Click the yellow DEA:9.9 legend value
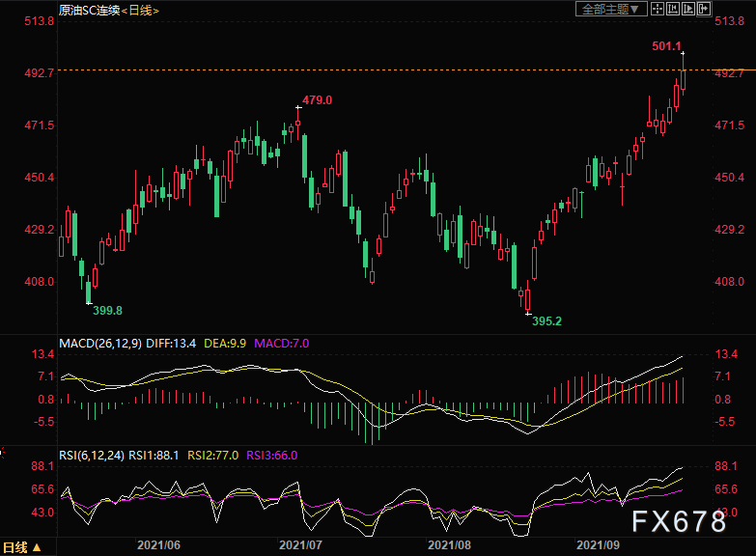This screenshot has width=756, height=556. click(x=222, y=343)
